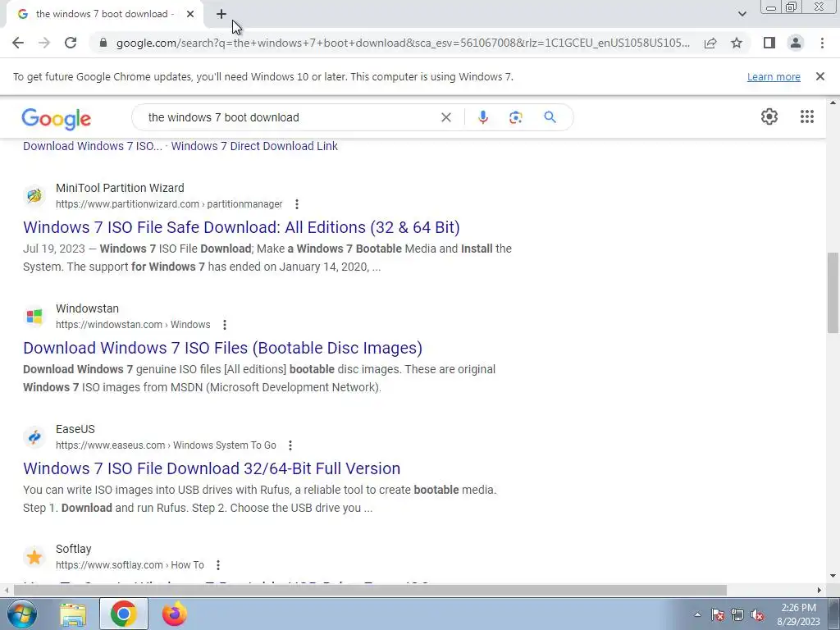
Task: Clear the search box text
Action: [x=445, y=117]
